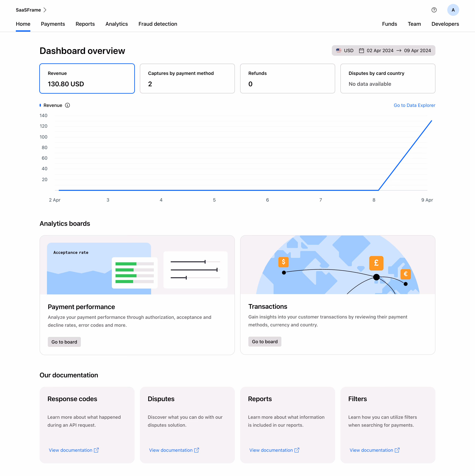Open the 09 Apr 2024 end date
The width and height of the screenshot is (475, 476).
point(417,50)
